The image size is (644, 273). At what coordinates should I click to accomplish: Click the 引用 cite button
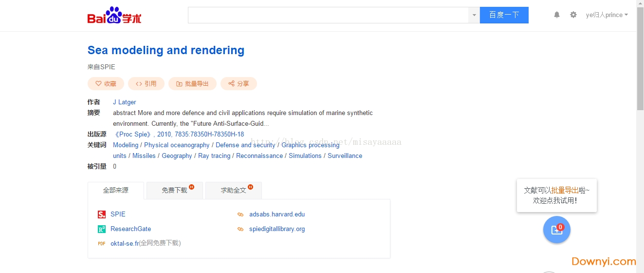tap(146, 84)
